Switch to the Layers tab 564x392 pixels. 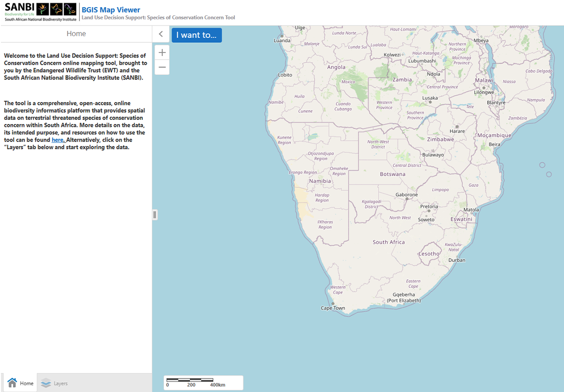(x=54, y=383)
